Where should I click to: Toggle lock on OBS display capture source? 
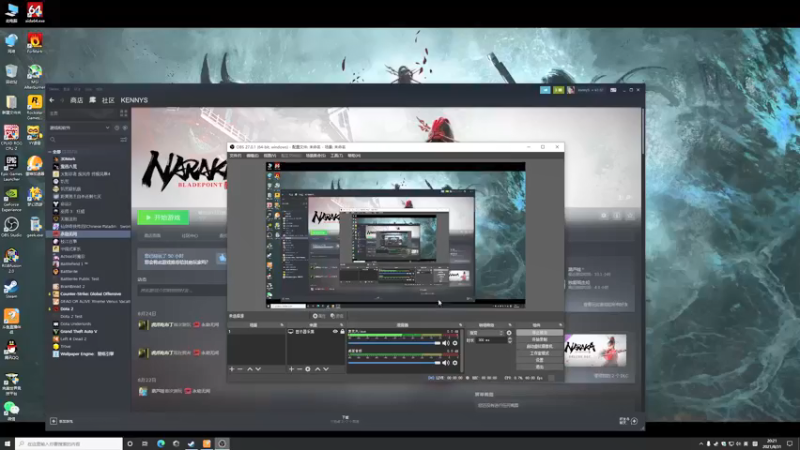pos(342,332)
